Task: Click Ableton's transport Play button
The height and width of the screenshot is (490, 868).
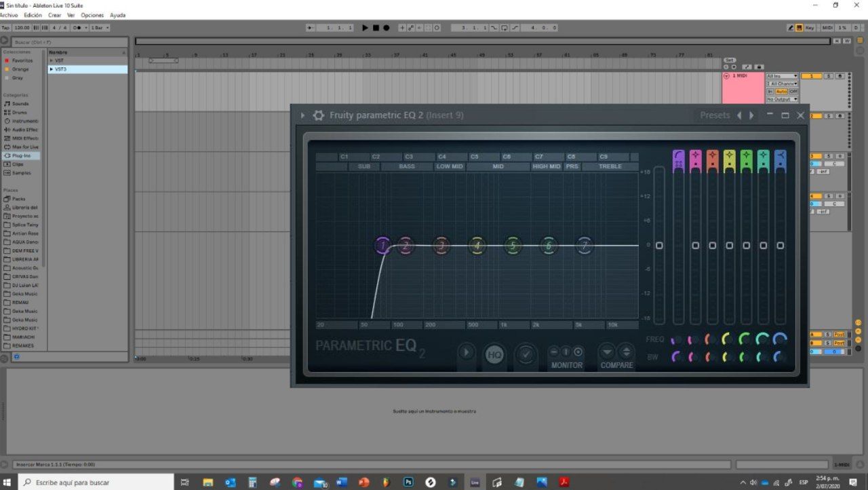Action: pyautogui.click(x=365, y=28)
